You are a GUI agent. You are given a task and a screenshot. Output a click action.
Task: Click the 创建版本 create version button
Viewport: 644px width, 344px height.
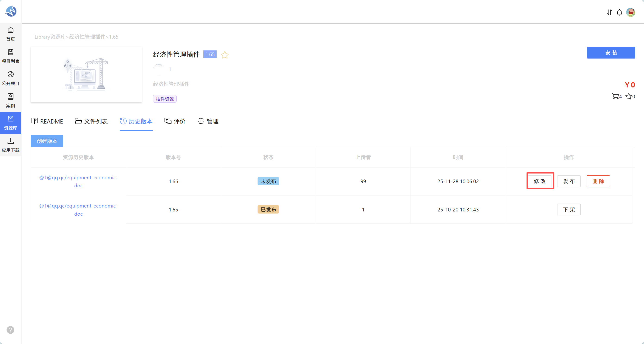click(x=47, y=141)
